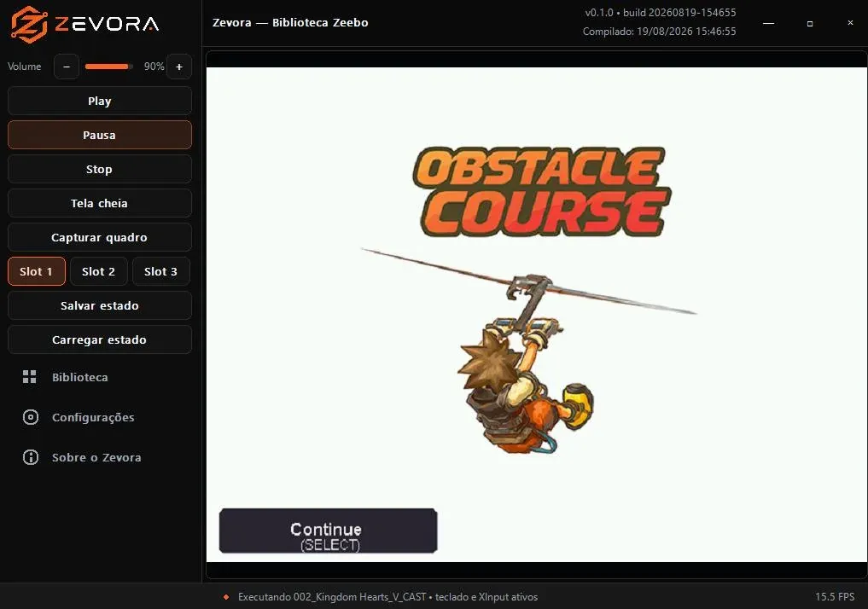Image resolution: width=868 pixels, height=609 pixels.
Task: Click the Zevora logo icon
Action: tap(29, 24)
